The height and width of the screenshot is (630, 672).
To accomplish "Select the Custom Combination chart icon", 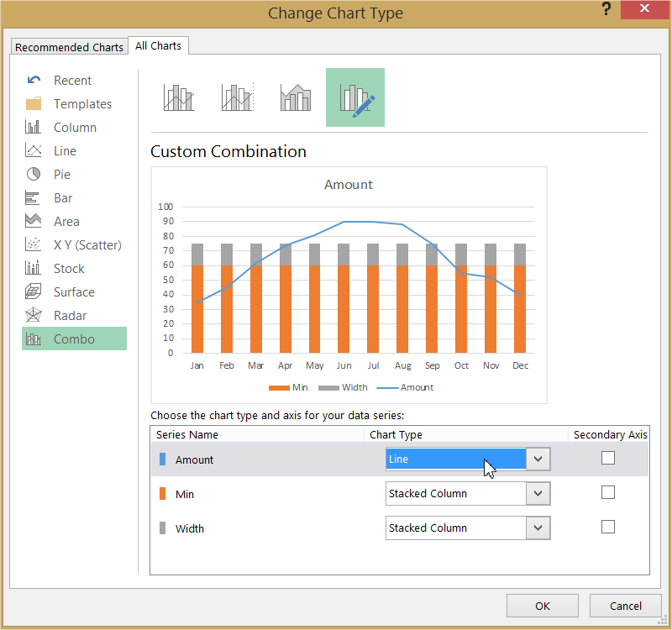I will (355, 97).
